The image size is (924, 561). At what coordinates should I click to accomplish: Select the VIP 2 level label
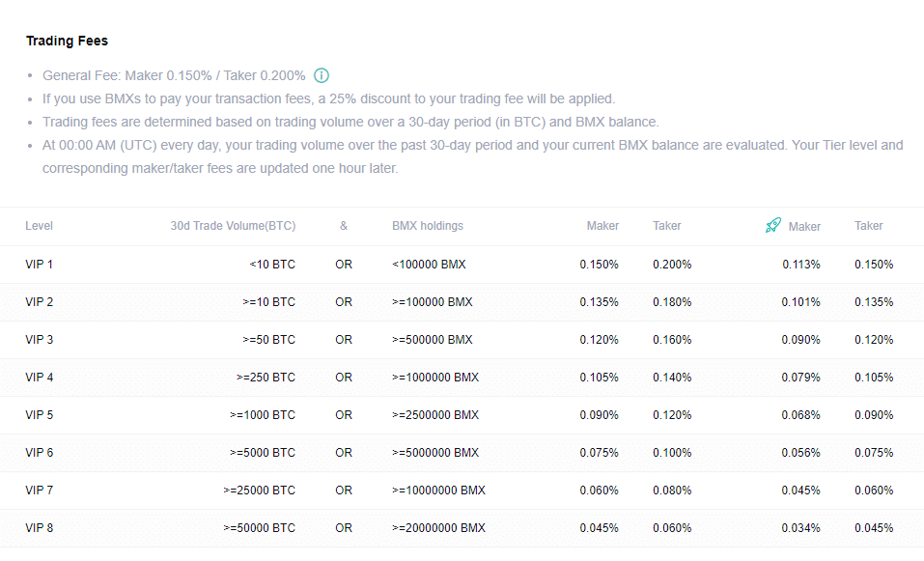pyautogui.click(x=39, y=302)
